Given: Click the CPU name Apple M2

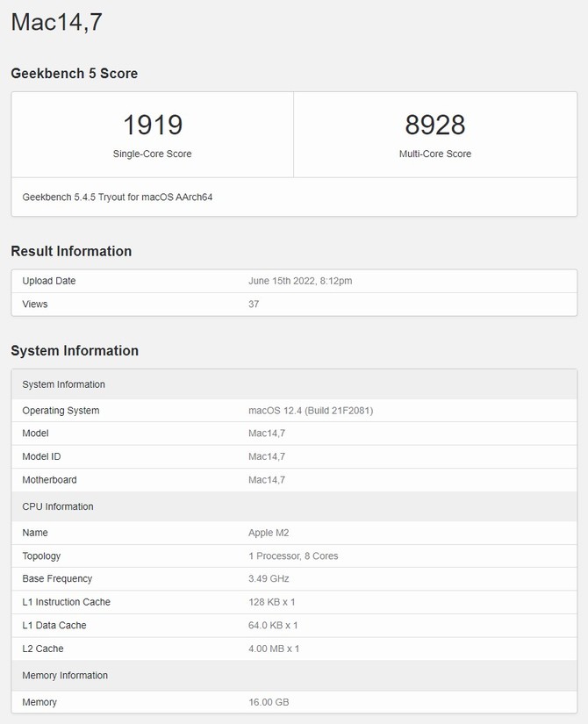Looking at the screenshot, I should [269, 533].
